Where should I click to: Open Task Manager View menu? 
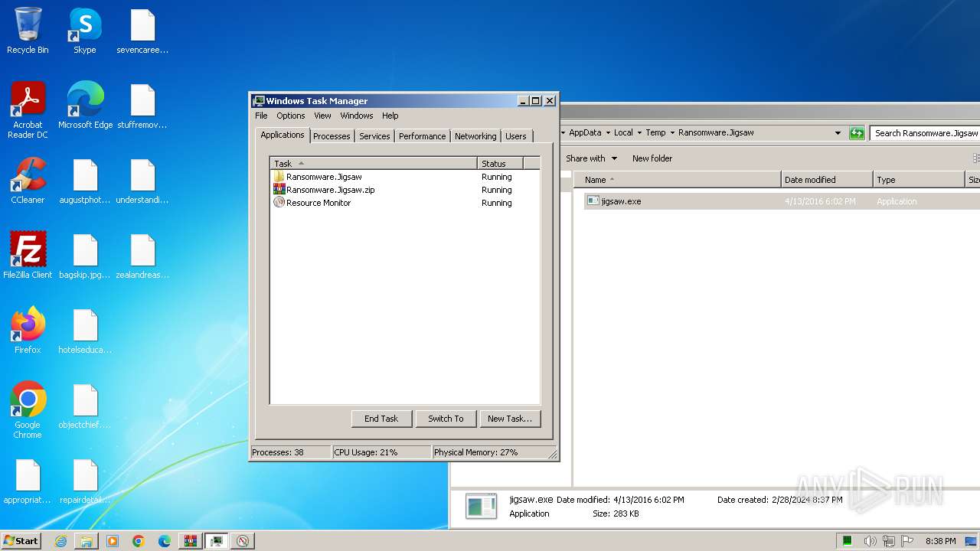click(323, 116)
